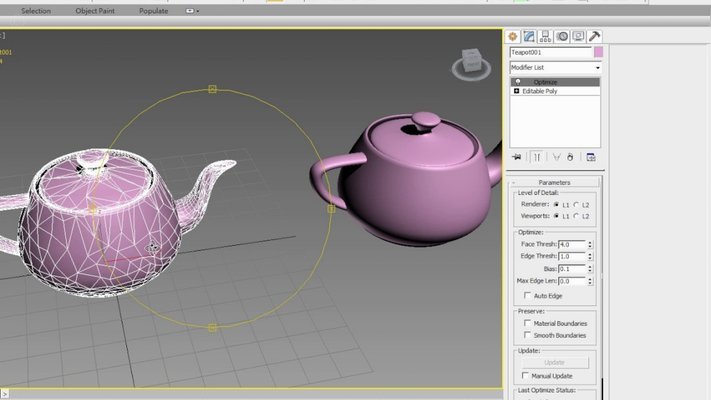Collapse the Parameters rollout
This screenshot has width=711, height=400.
tap(554, 182)
